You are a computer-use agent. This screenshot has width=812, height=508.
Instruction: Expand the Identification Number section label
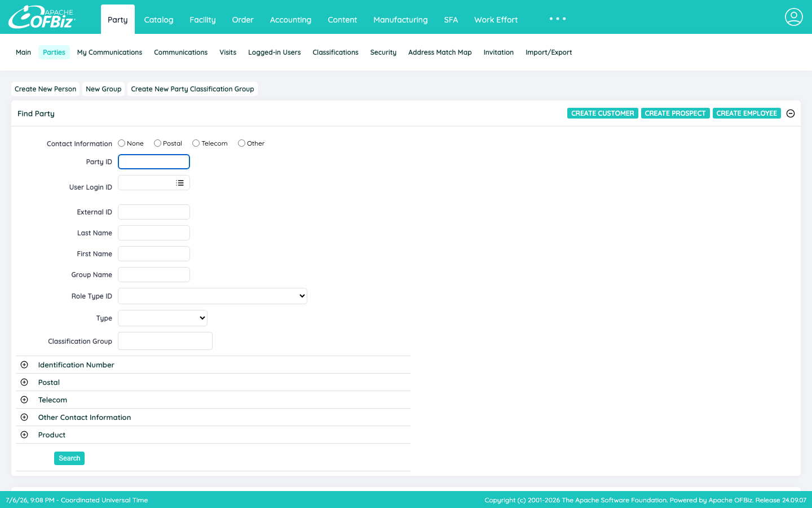[76, 365]
